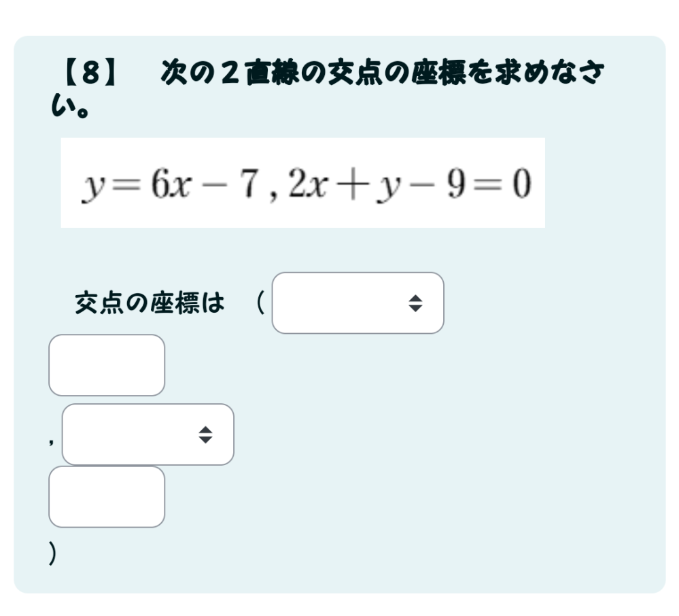This screenshot has height=616, width=679.
Task: Click the comma beside the second dropdown
Action: (52, 441)
